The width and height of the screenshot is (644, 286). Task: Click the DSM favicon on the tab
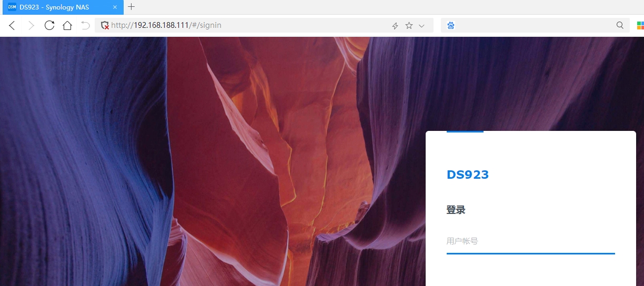pyautogui.click(x=12, y=7)
